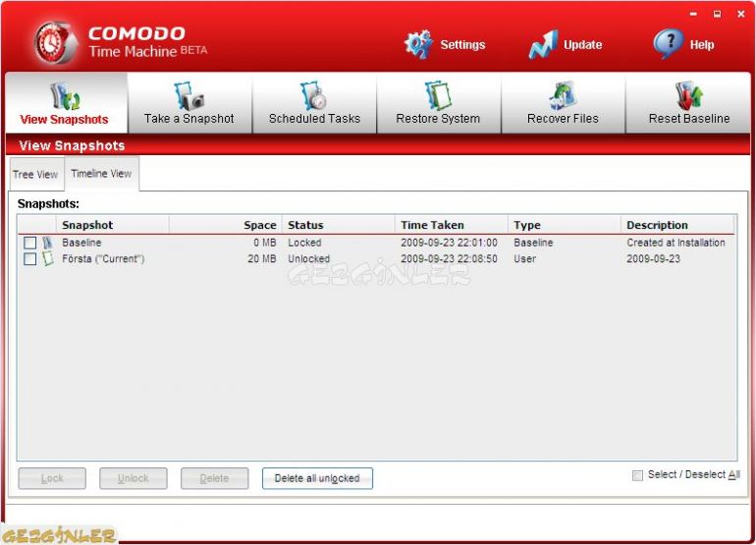This screenshot has height=545, width=756.
Task: Click the Unlock button
Action: tap(134, 478)
